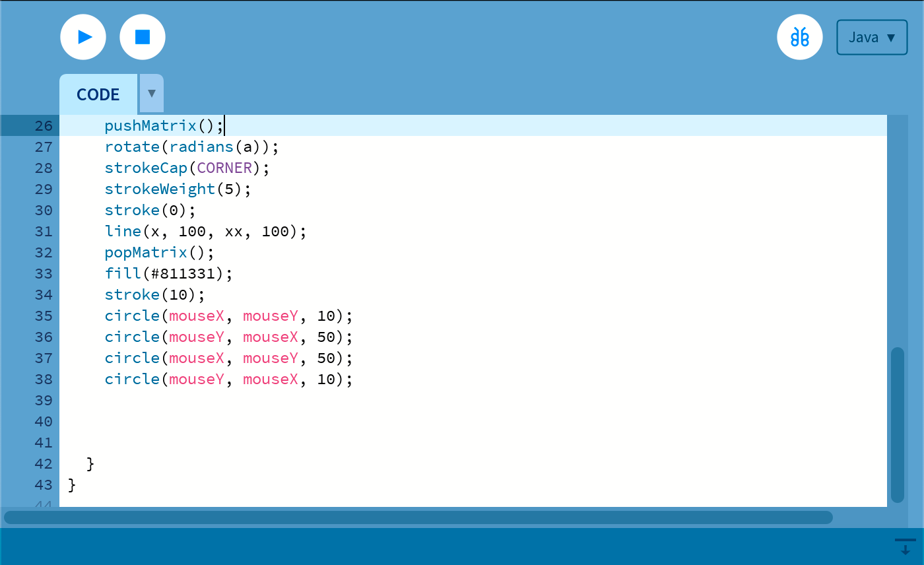Run the sketch with the Play button

point(83,37)
